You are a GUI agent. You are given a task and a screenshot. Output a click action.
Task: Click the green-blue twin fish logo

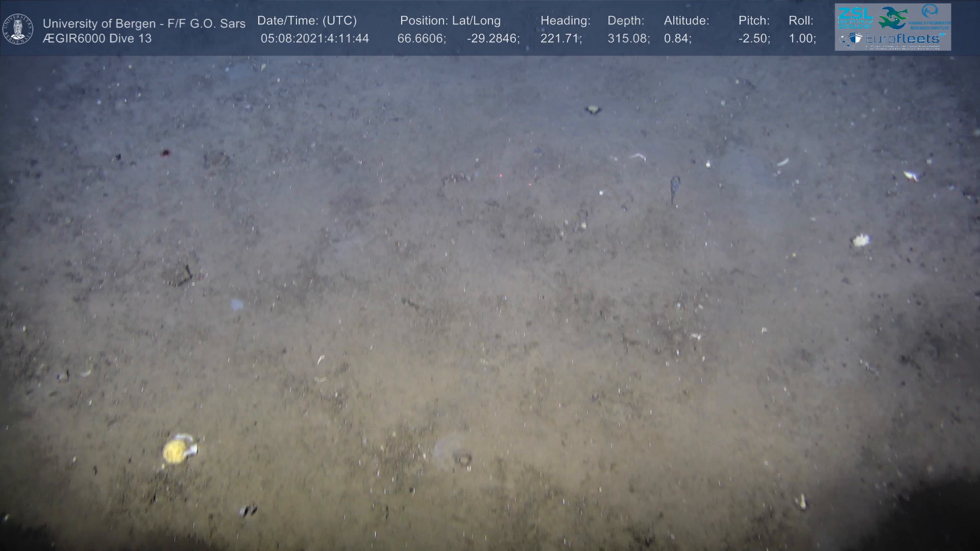[893, 17]
